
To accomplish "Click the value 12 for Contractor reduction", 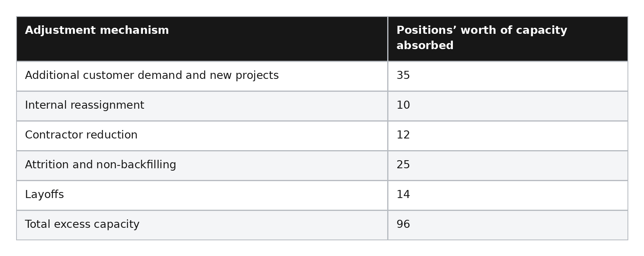I will click(x=403, y=135).
